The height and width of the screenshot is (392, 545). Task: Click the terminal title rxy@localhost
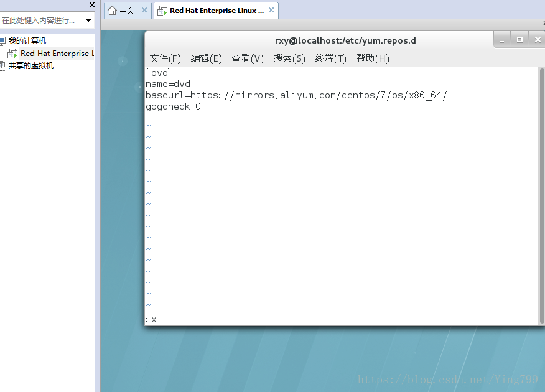pyautogui.click(x=345, y=40)
